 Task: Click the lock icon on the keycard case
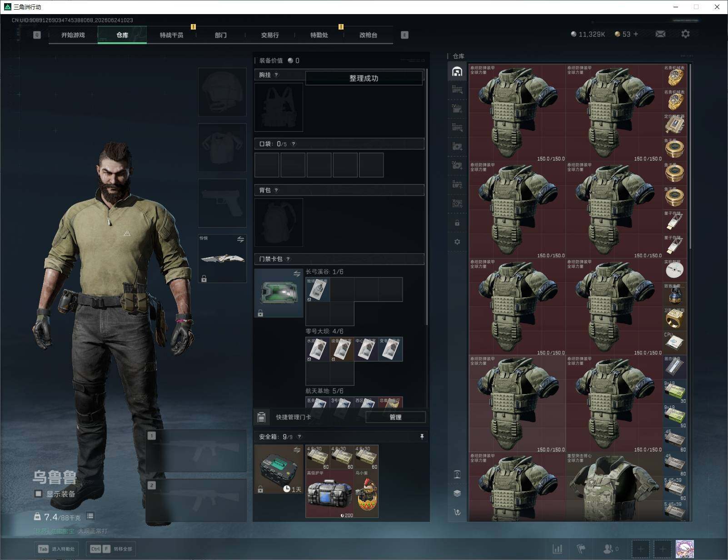click(260, 313)
